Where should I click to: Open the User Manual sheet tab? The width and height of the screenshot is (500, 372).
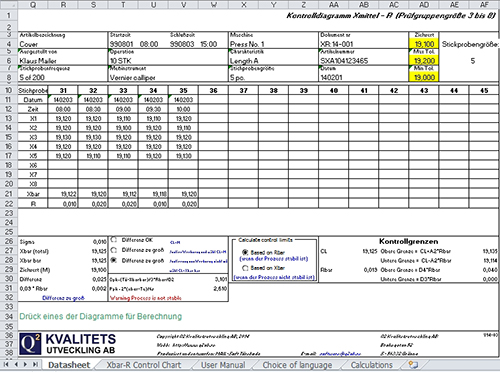(x=223, y=365)
